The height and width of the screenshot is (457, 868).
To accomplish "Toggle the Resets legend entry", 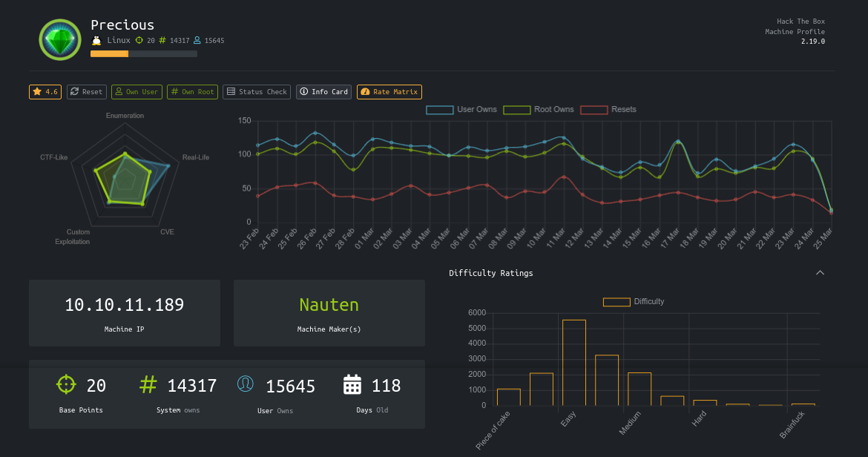I will point(608,110).
